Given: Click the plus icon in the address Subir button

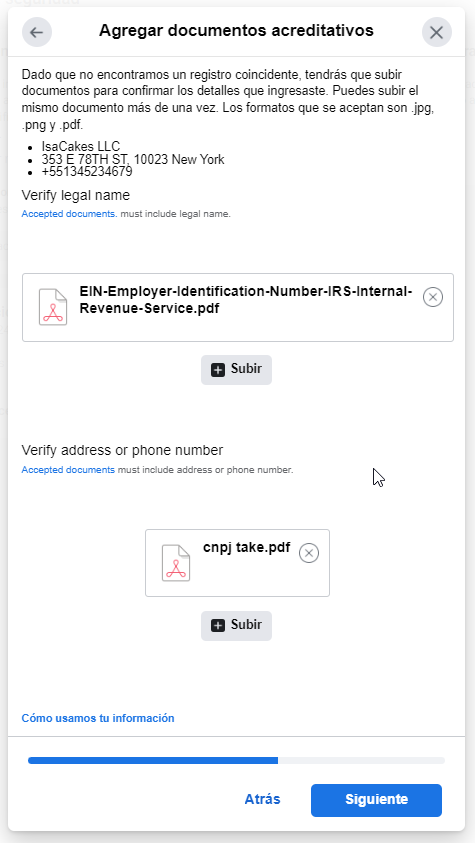Looking at the screenshot, I should [218, 626].
